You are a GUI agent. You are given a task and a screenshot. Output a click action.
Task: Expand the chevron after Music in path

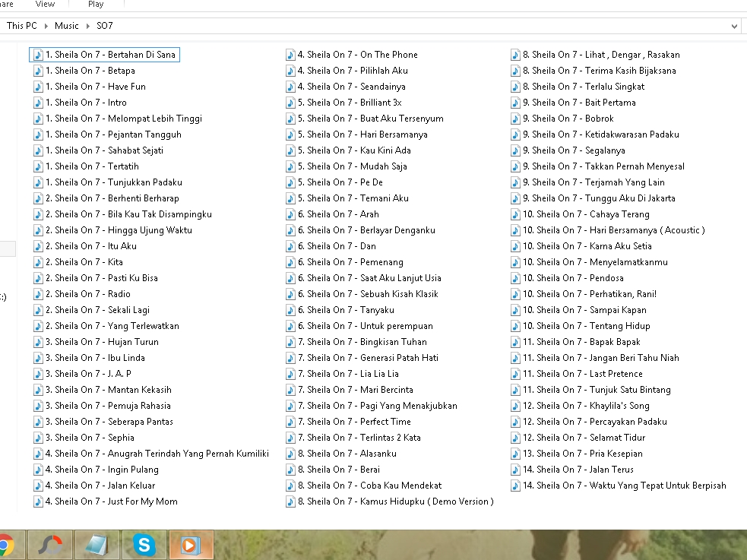(x=87, y=26)
